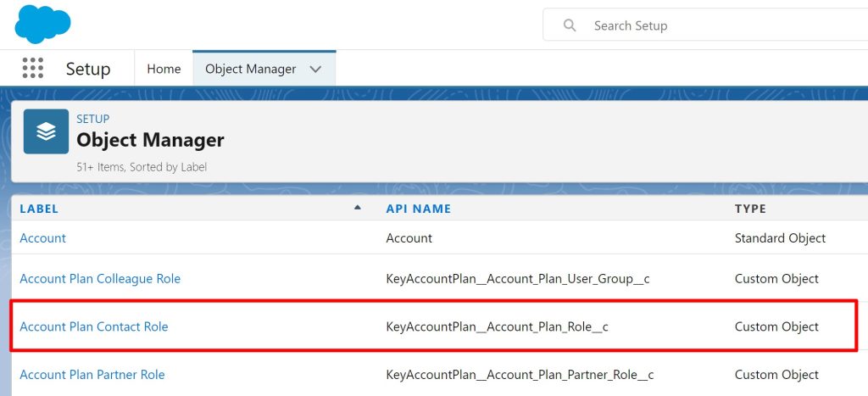Click the search magnifier icon

[x=570, y=25]
